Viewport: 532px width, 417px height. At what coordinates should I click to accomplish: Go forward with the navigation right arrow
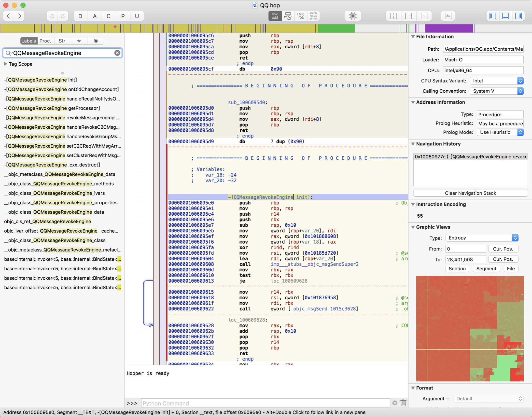(20, 16)
